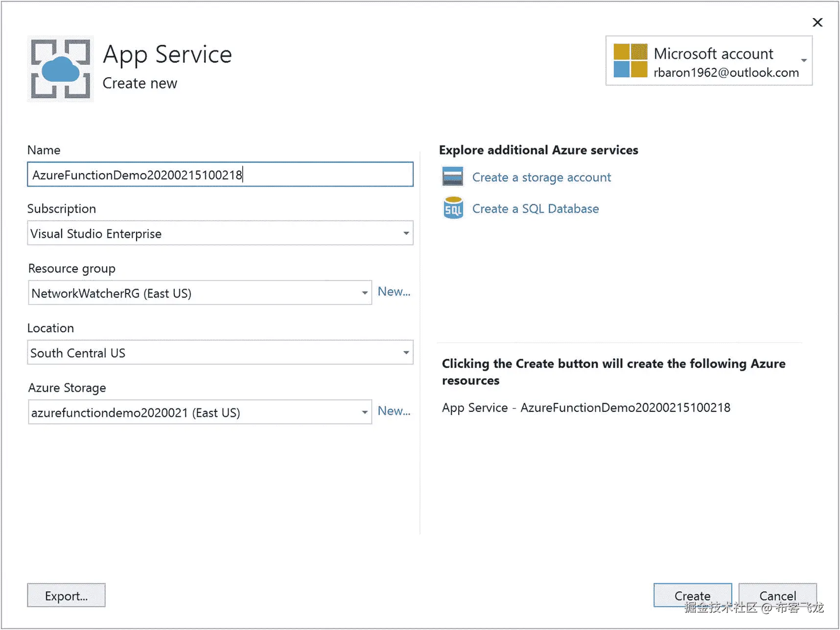Click the SQL Database icon
The image size is (840, 630).
point(453,208)
